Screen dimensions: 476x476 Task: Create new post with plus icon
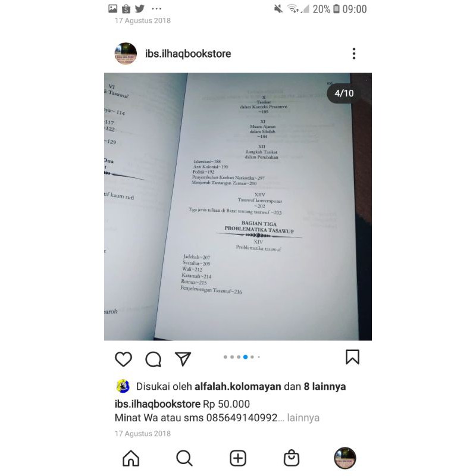[237, 458]
